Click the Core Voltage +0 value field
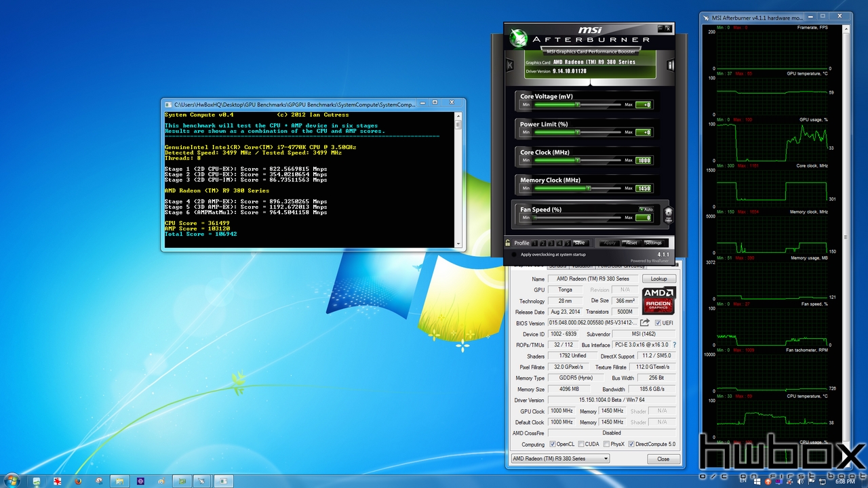 (644, 105)
